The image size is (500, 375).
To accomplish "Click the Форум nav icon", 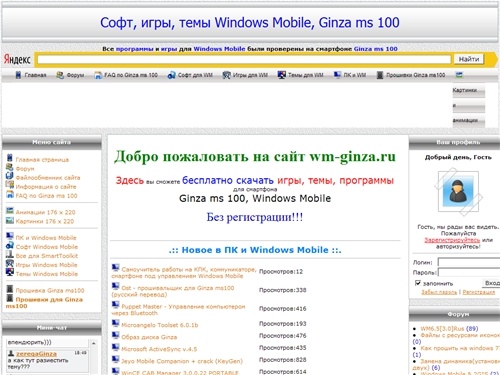I will 60,75.
